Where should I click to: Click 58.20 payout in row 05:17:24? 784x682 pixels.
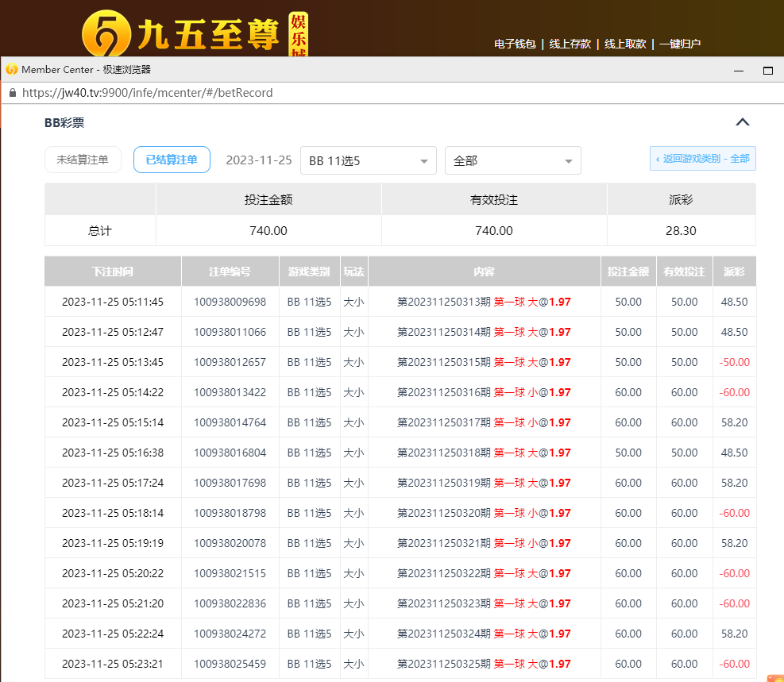point(734,483)
